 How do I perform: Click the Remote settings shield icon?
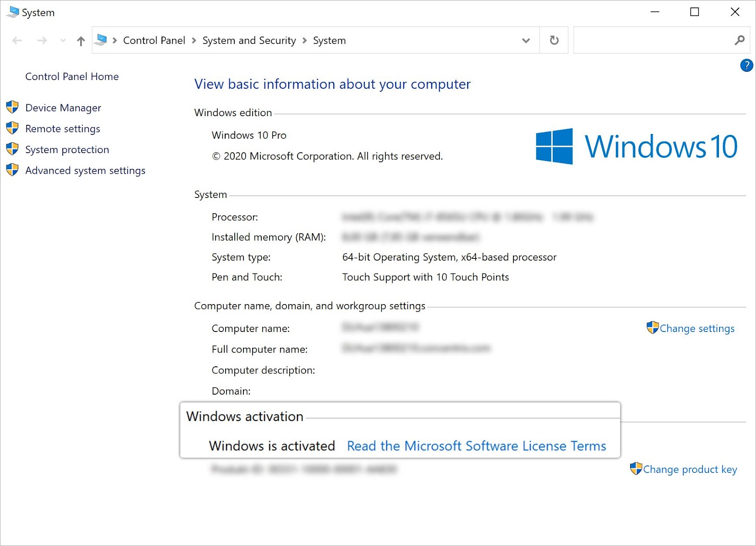click(12, 128)
